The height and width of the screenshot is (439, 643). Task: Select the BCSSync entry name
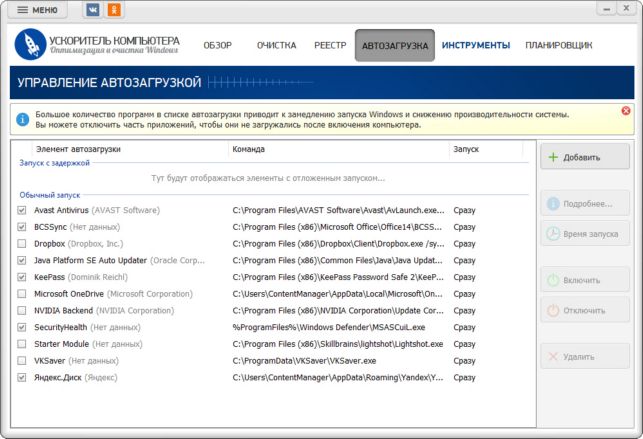pyautogui.click(x=50, y=227)
